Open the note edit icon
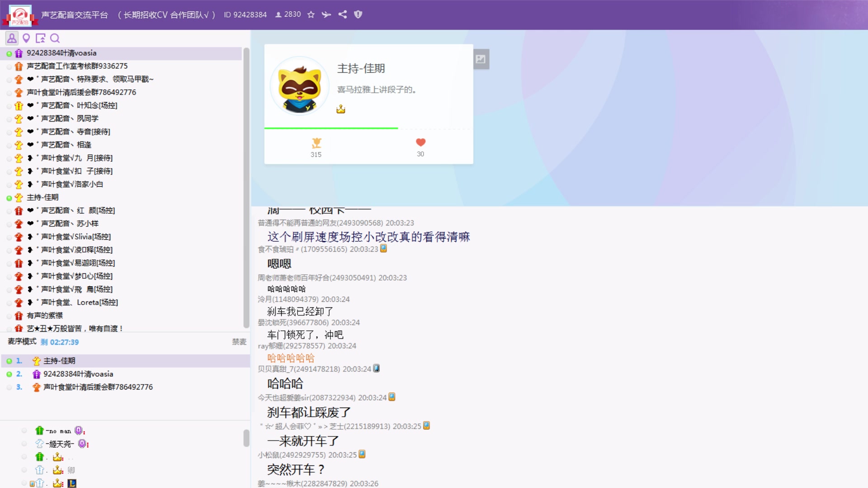Image resolution: width=868 pixels, height=488 pixels. 41,38
